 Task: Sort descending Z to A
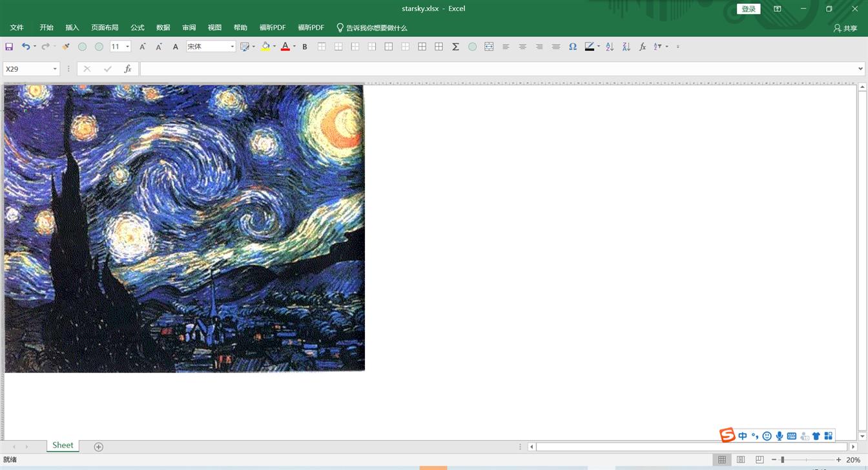pos(626,47)
